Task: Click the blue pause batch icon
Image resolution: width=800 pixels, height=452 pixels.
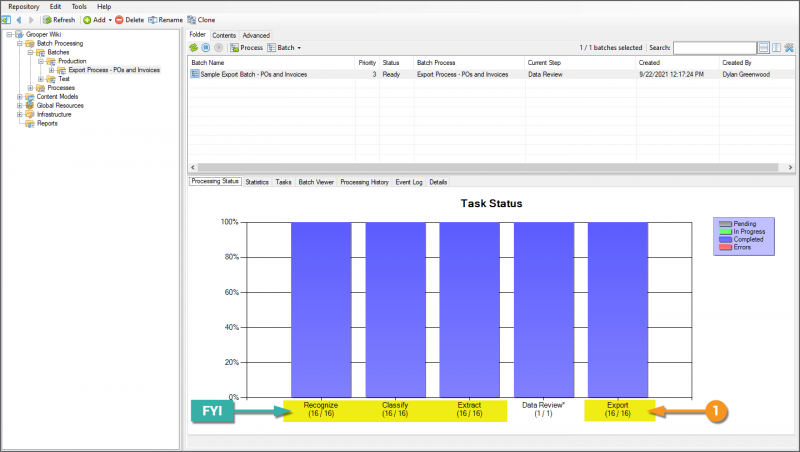Action: coord(206,47)
